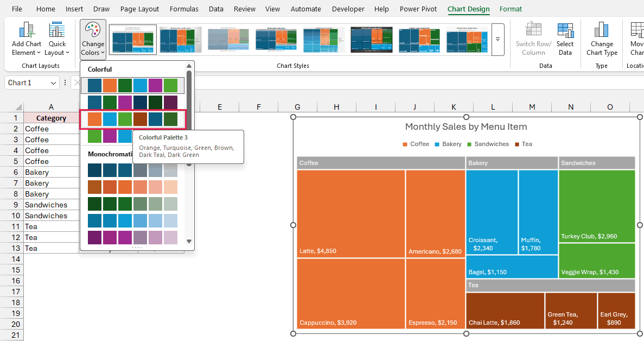The image size is (644, 341).
Task: Apply the second chart style thumbnail
Action: click(x=181, y=40)
